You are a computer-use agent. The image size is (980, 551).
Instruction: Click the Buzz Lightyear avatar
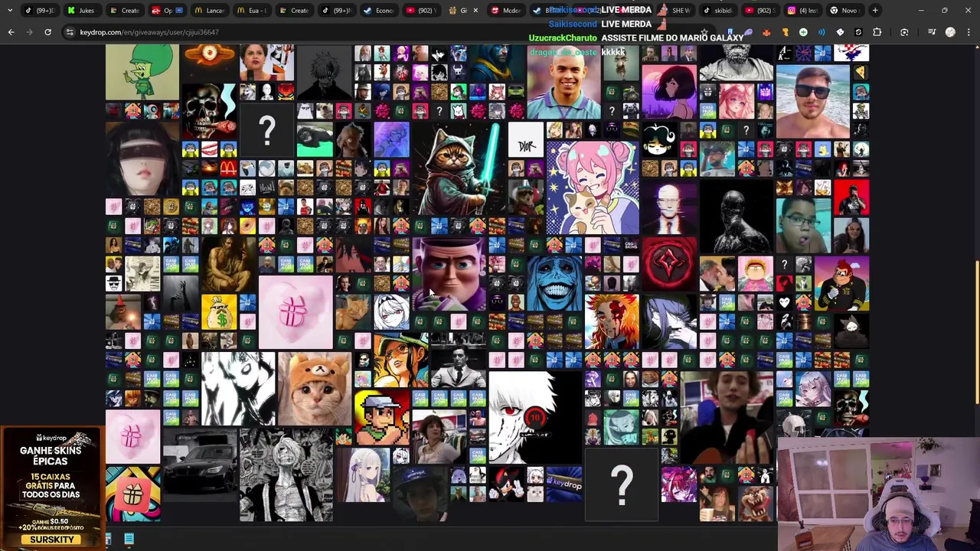tap(449, 274)
